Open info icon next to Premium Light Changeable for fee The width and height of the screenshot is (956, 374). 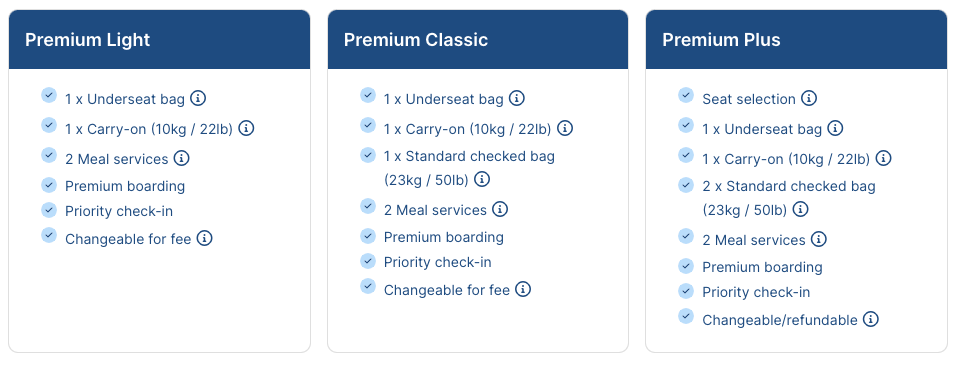pos(205,238)
